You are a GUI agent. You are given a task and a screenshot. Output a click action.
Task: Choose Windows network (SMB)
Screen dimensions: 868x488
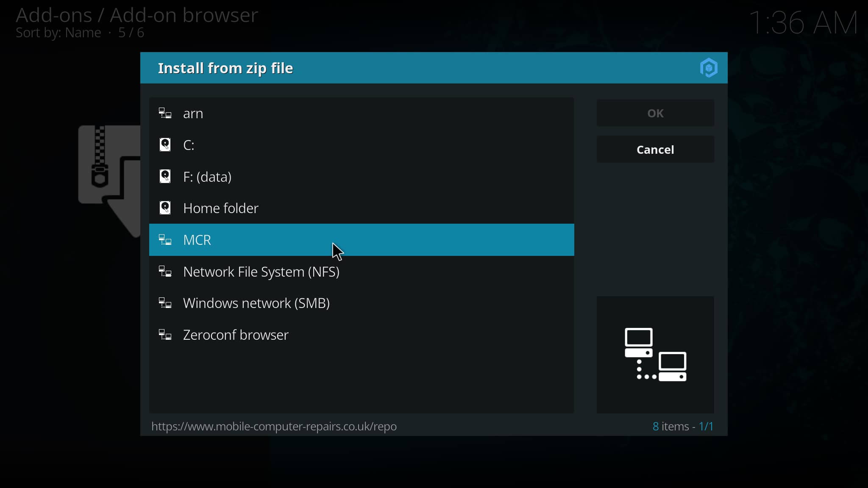362,303
